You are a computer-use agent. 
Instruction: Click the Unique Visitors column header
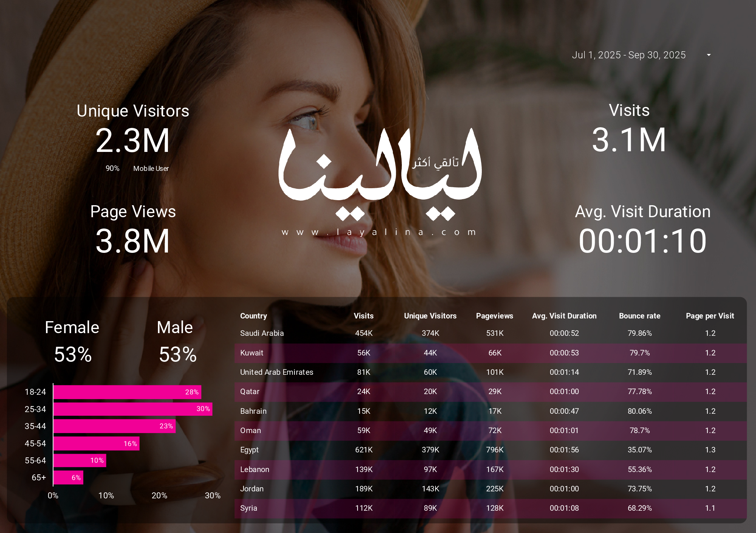(x=430, y=316)
